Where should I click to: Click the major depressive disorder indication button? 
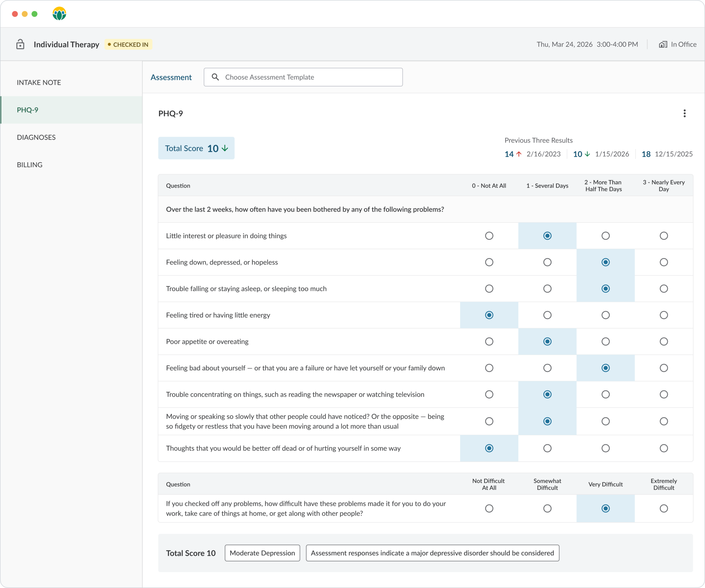pyautogui.click(x=432, y=553)
